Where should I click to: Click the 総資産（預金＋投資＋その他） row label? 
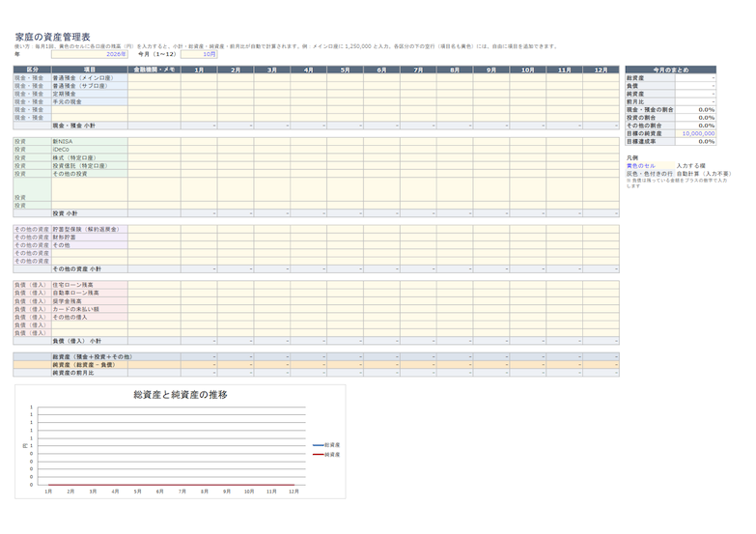click(92, 357)
